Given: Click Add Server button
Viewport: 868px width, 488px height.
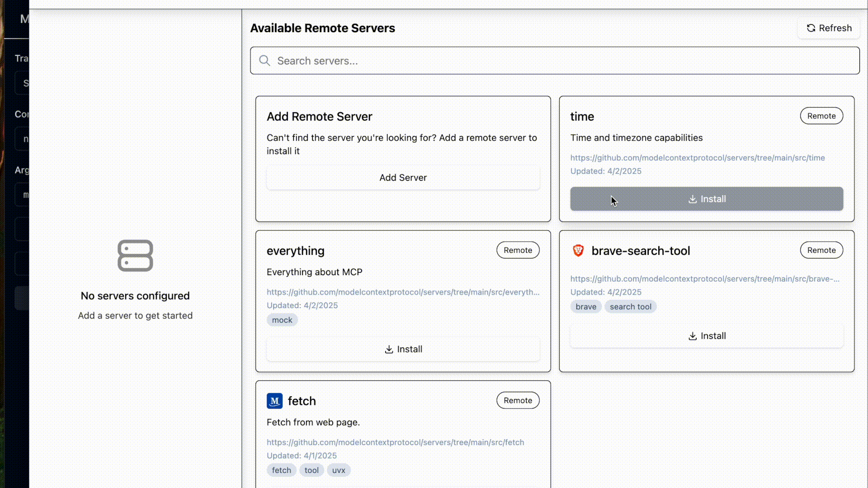Looking at the screenshot, I should (x=403, y=178).
